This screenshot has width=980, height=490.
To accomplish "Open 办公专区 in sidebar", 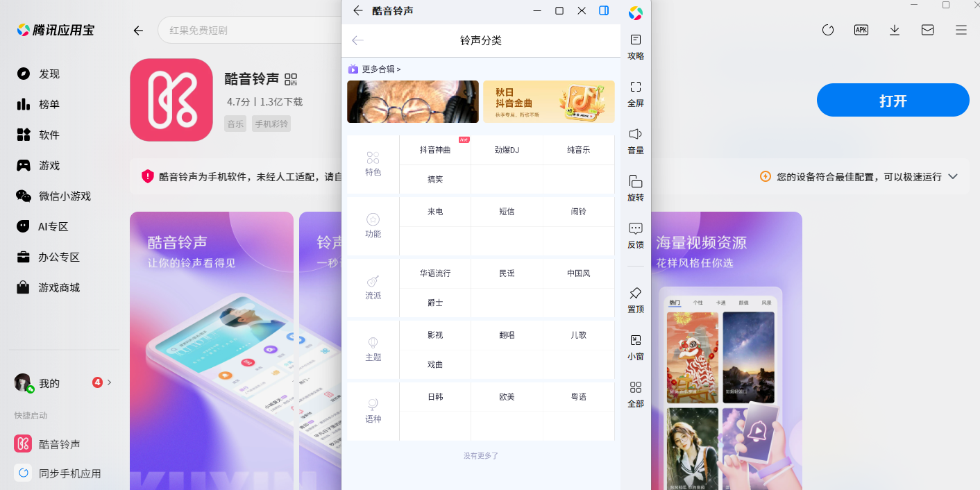I will (49, 257).
